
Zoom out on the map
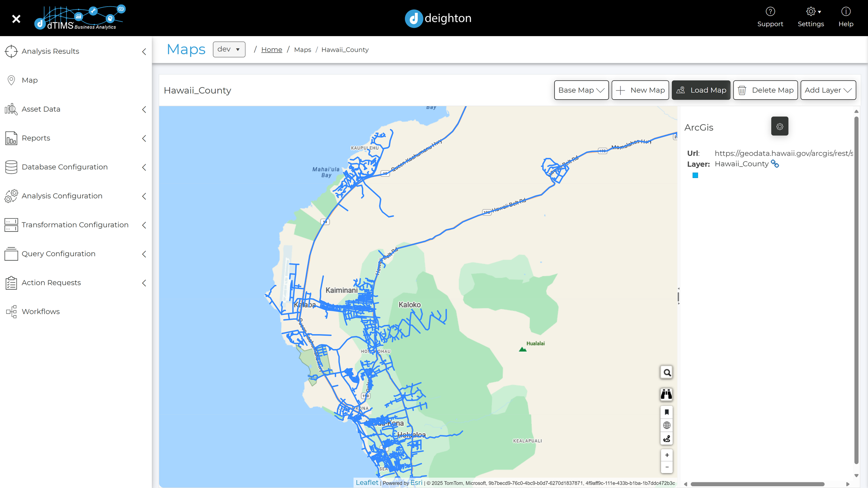[x=667, y=467]
